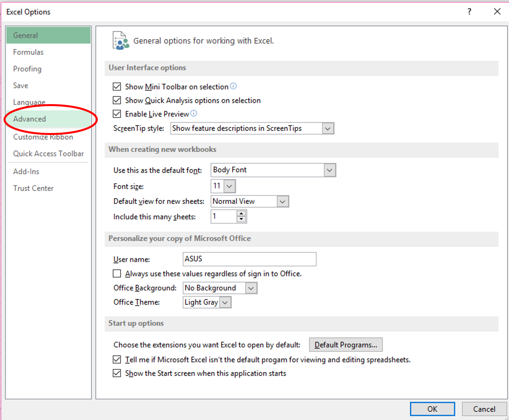Toggle Show Mini Toolbar on selection
509x420 pixels.
pos(117,86)
